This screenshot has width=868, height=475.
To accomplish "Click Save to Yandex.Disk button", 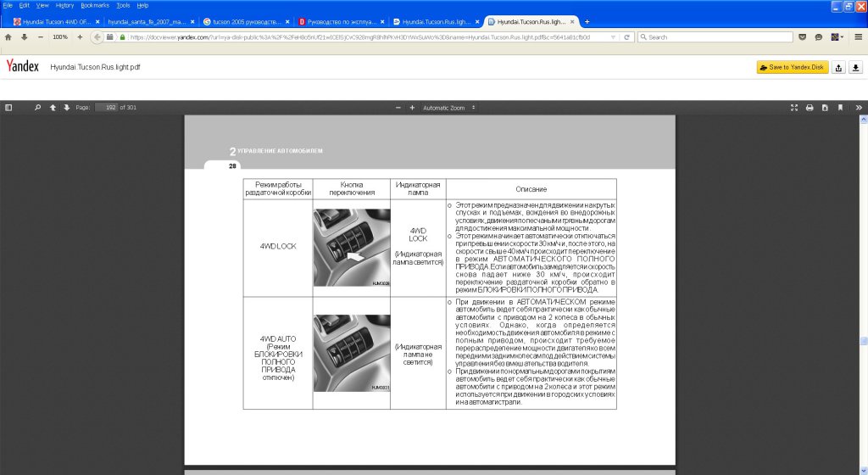I will [x=793, y=67].
